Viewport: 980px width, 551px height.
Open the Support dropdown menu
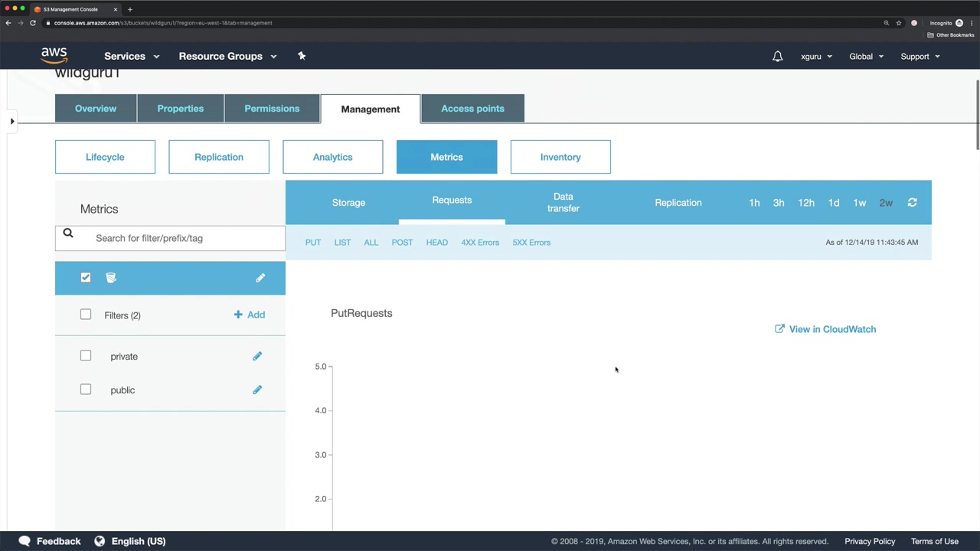[x=920, y=56]
